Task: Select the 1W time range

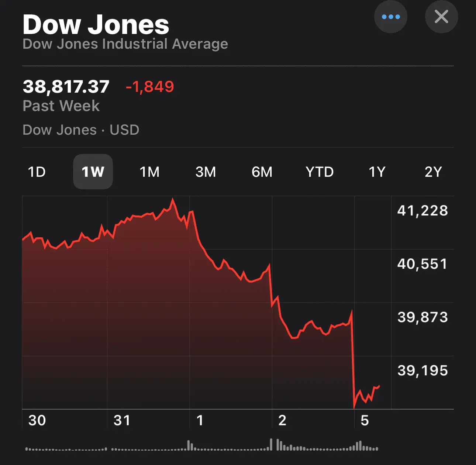Action: point(93,172)
